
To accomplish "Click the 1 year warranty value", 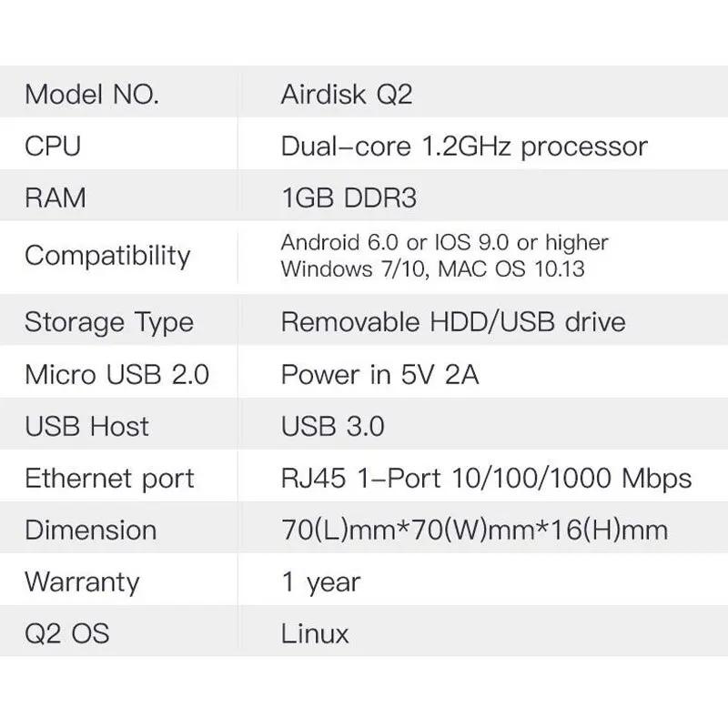I will pos(321,582).
